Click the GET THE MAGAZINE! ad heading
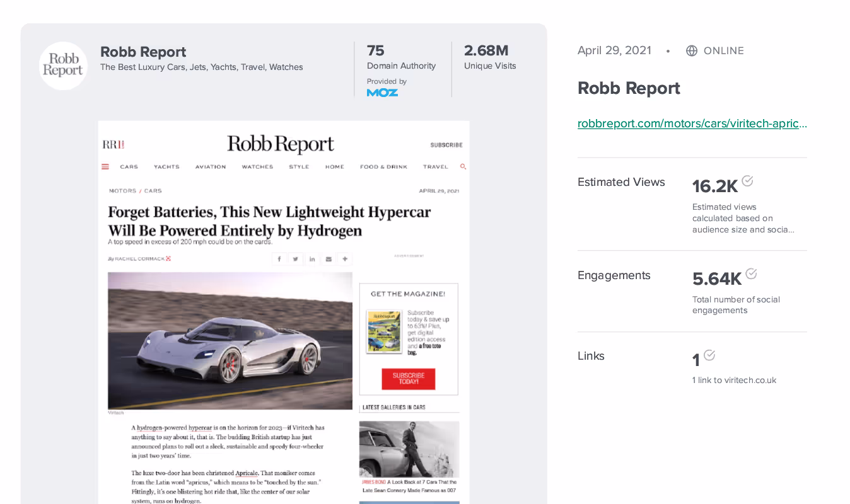850x504 pixels. point(408,294)
